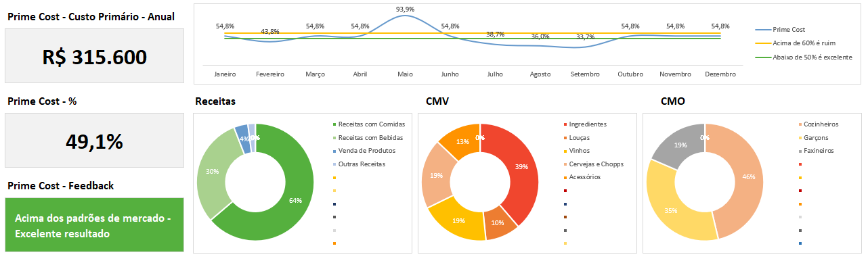Screen dimensions: 868x263
Task: Click the Receitas chart title
Action: coord(215,101)
